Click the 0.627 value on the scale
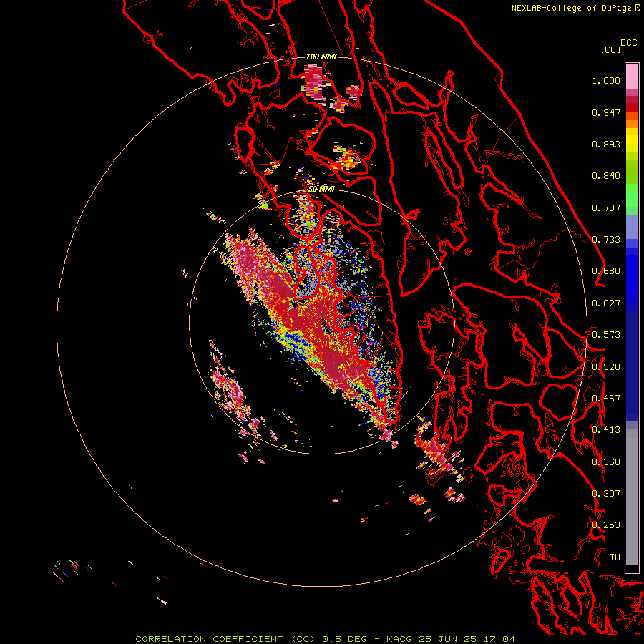 coord(606,303)
